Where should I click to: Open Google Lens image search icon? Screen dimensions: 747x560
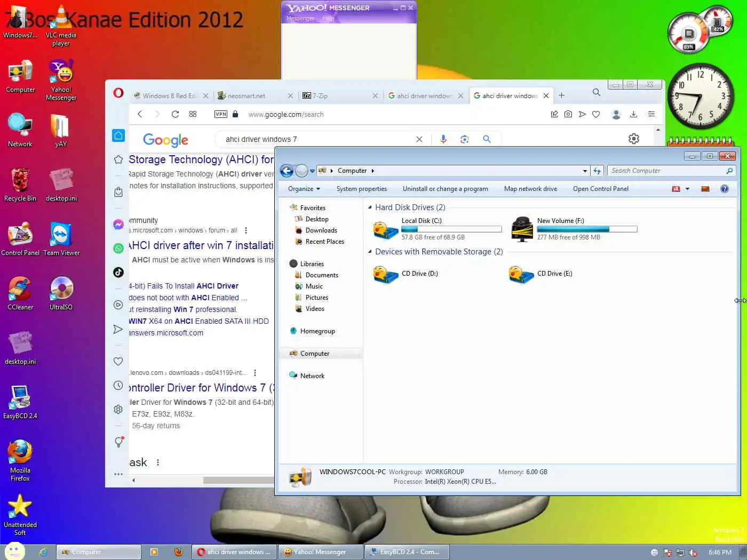pos(465,139)
